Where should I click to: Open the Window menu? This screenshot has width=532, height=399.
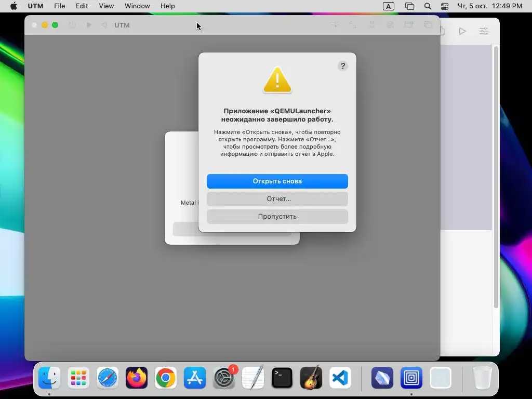[x=137, y=6]
